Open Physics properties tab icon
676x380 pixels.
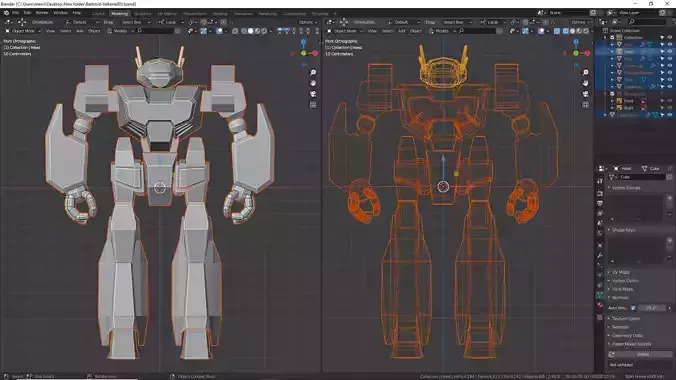pyautogui.click(x=600, y=275)
